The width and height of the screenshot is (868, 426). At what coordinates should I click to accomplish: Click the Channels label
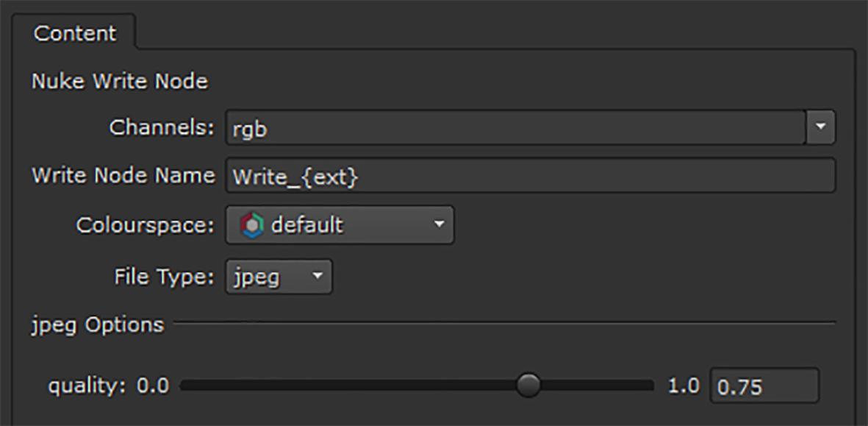pyautogui.click(x=162, y=128)
